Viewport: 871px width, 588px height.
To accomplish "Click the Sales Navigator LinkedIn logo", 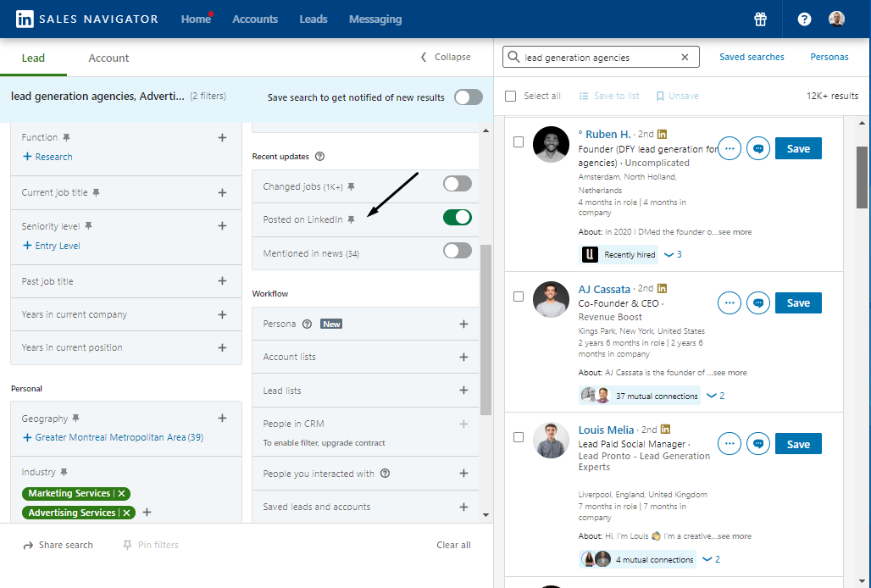I will (23, 19).
